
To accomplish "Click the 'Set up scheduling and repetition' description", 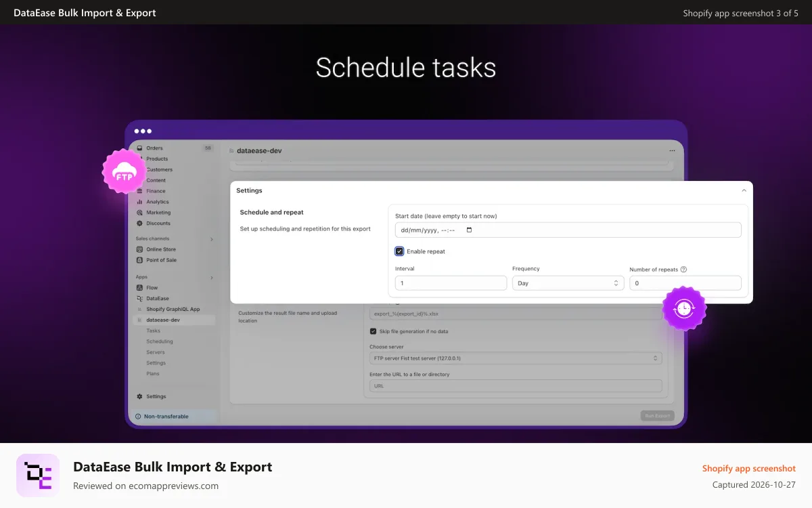I will pos(305,229).
